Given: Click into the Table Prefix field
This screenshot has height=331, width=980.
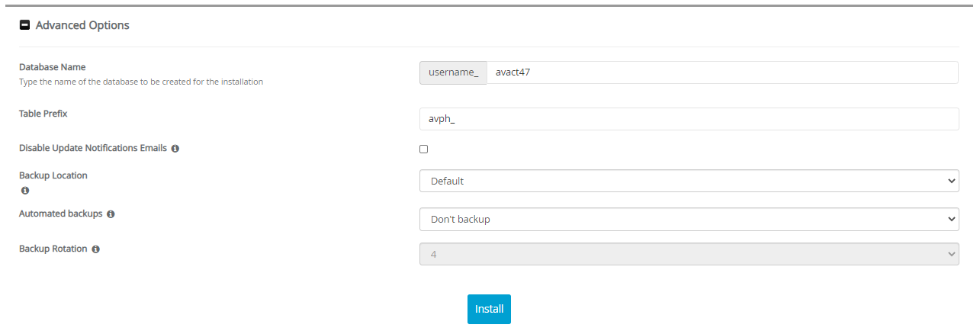Looking at the screenshot, I should 689,119.
